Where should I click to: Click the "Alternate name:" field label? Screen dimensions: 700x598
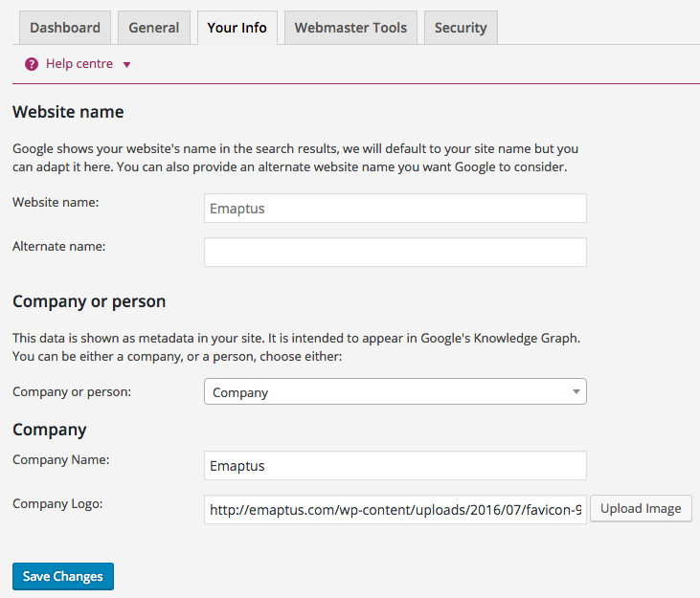tap(58, 246)
